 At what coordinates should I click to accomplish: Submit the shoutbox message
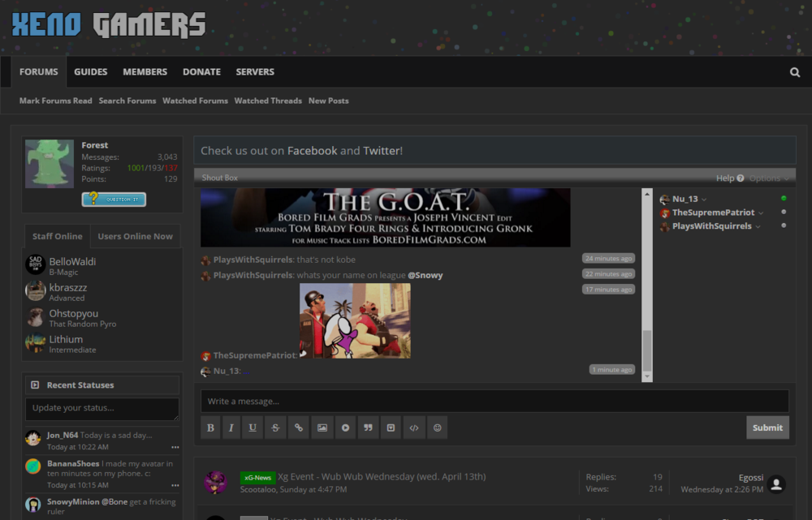point(767,428)
